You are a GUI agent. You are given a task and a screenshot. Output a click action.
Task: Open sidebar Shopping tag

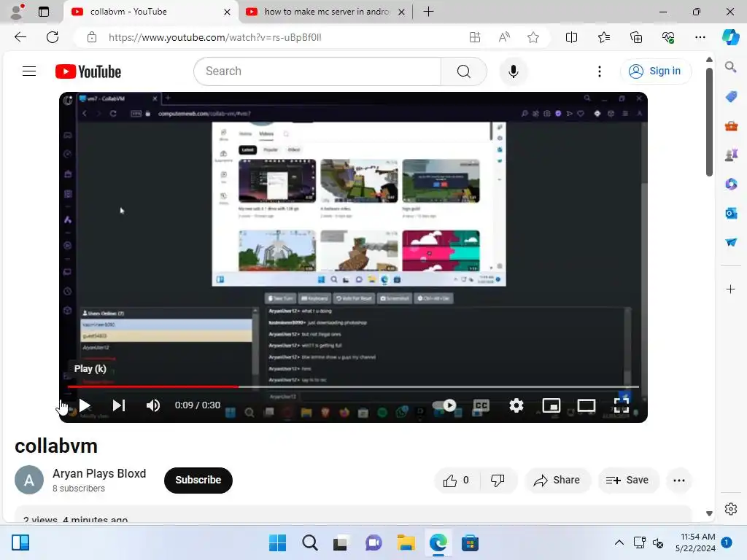pos(731,97)
